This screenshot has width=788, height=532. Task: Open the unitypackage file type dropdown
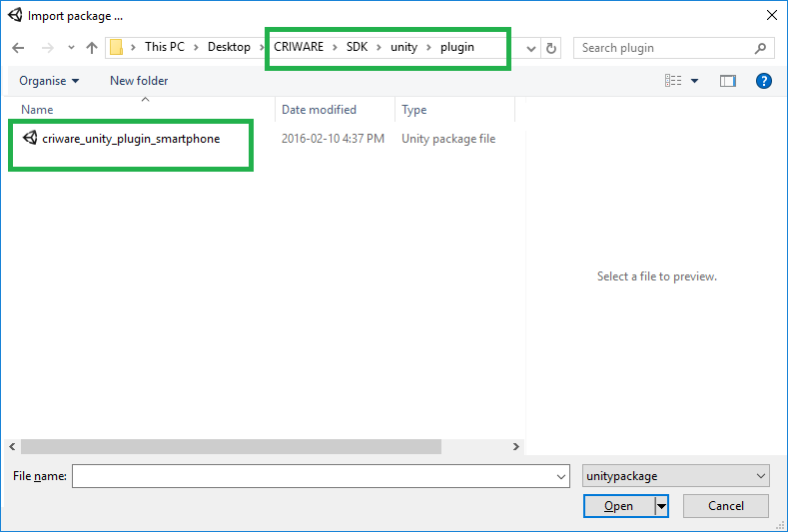(676, 476)
